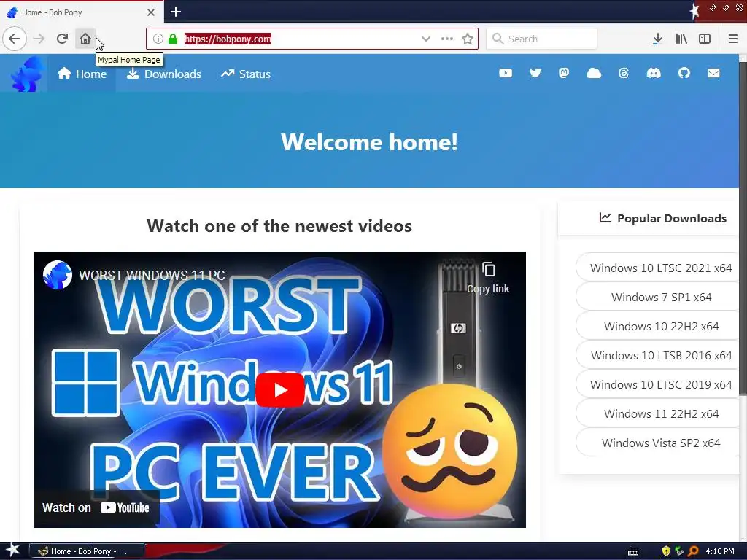This screenshot has width=747, height=560.
Task: Play the WORST Windows 11 PC video
Action: 279,390
